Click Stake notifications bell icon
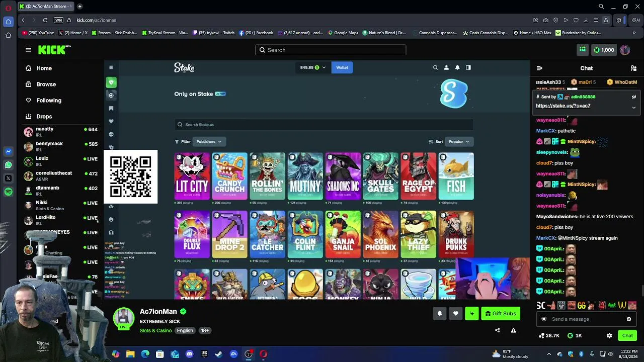 457,67
